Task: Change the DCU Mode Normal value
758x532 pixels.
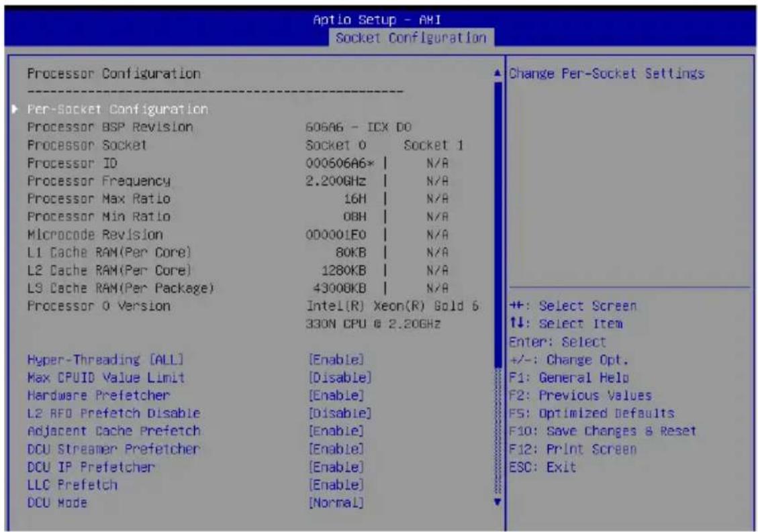Action: point(336,503)
